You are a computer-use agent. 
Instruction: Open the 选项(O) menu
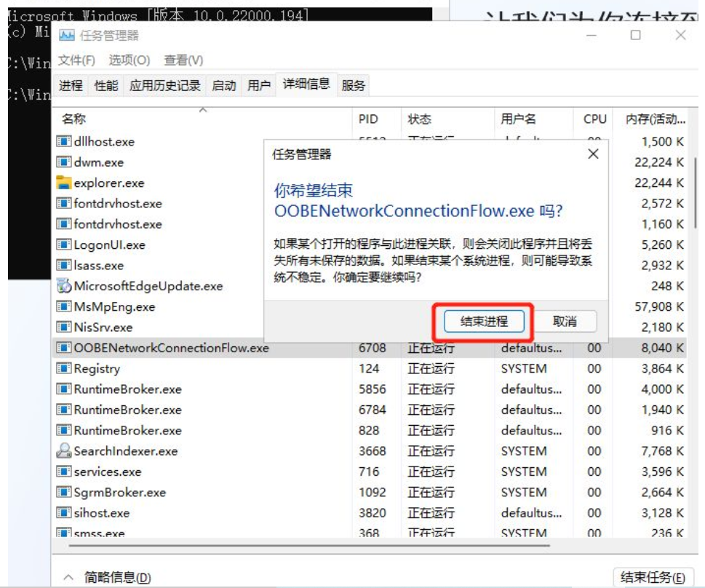point(130,60)
